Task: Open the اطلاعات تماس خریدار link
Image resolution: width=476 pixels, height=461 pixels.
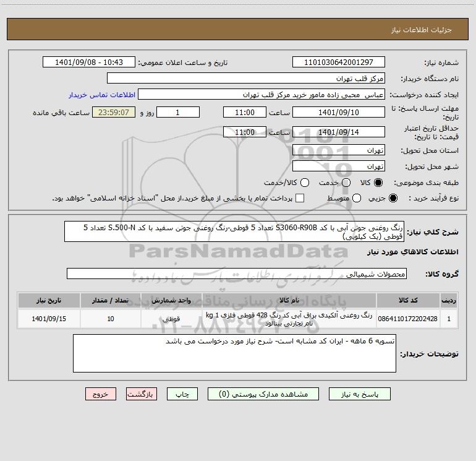Action: point(102,95)
